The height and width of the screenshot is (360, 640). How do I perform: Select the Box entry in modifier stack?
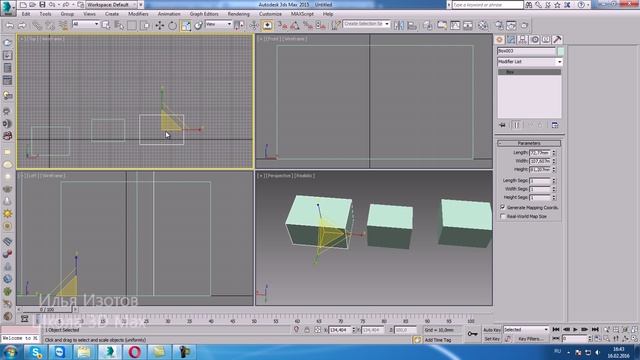529,72
